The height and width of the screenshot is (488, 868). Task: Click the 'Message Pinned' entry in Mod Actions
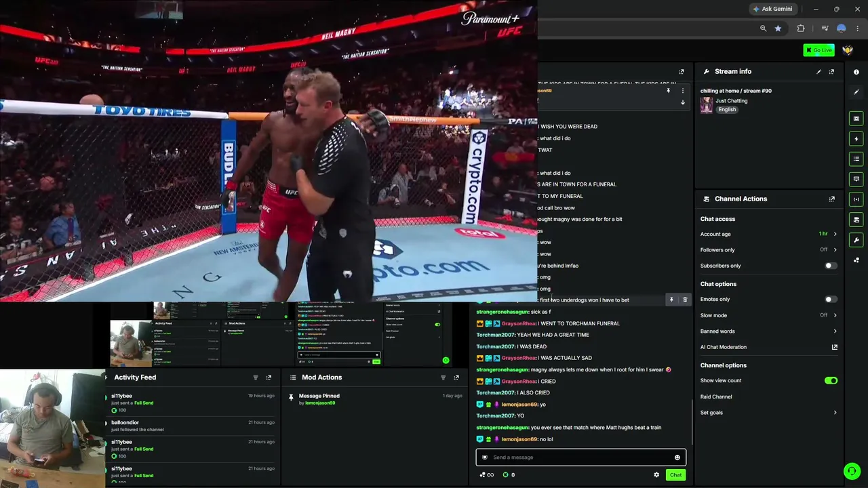pos(319,396)
